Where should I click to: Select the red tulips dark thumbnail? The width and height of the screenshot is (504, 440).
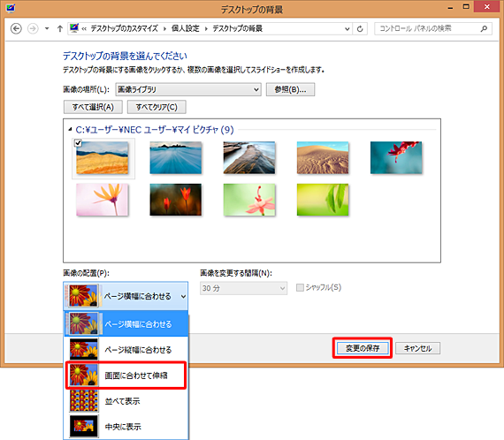(x=176, y=200)
